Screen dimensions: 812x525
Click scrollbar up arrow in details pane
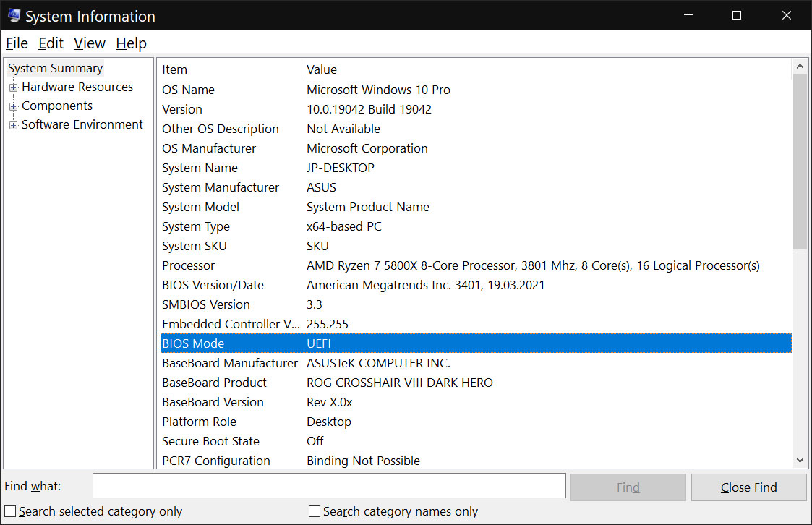pos(800,67)
